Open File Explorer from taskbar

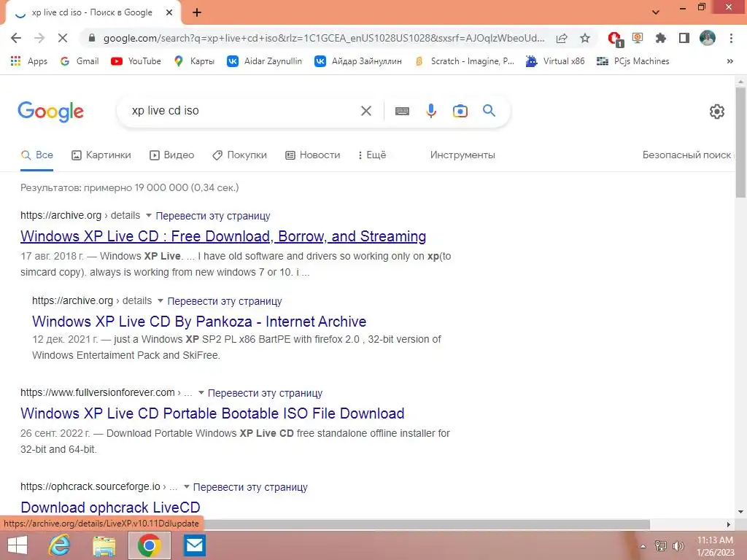pos(104,545)
